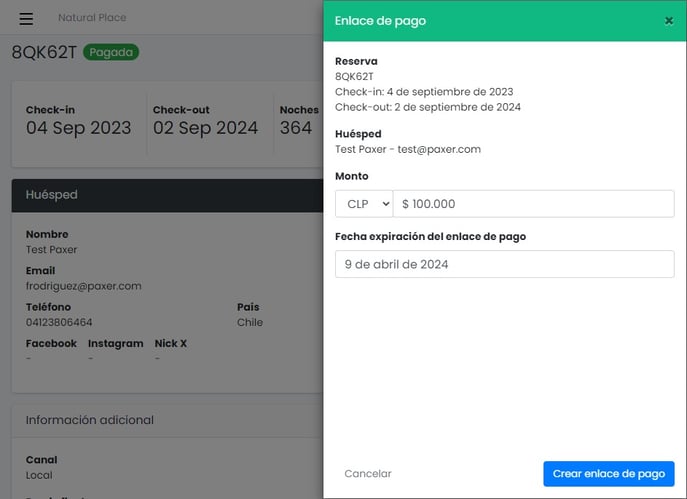The height and width of the screenshot is (499, 687).
Task: Open the expiration date field
Action: [x=505, y=264]
